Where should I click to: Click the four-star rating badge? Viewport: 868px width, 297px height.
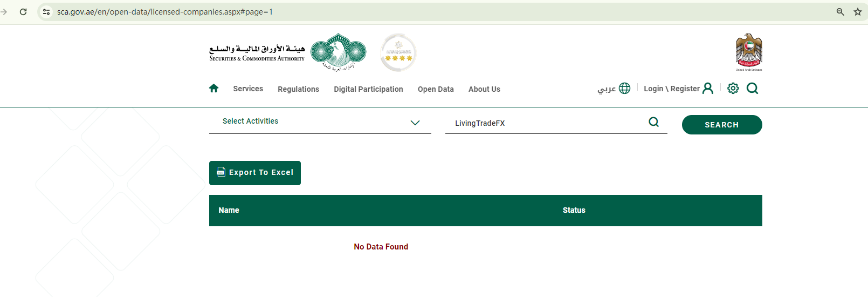[398, 52]
